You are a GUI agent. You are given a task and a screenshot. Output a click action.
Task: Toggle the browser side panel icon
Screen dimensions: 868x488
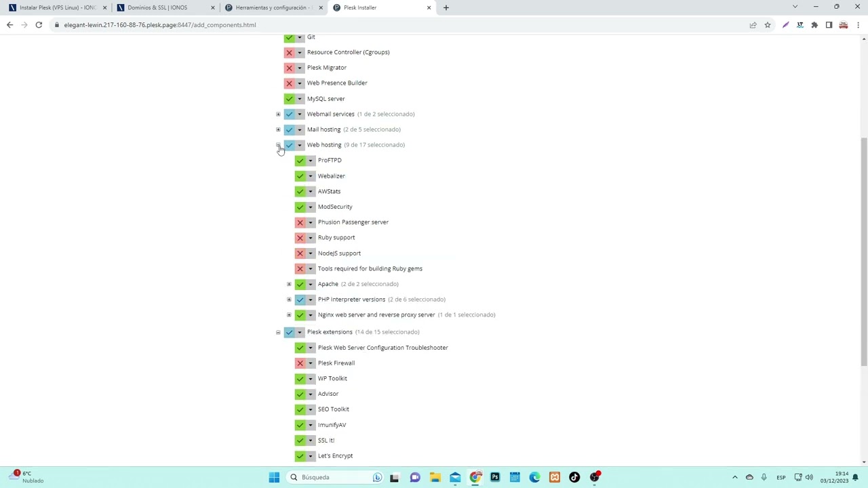click(829, 25)
